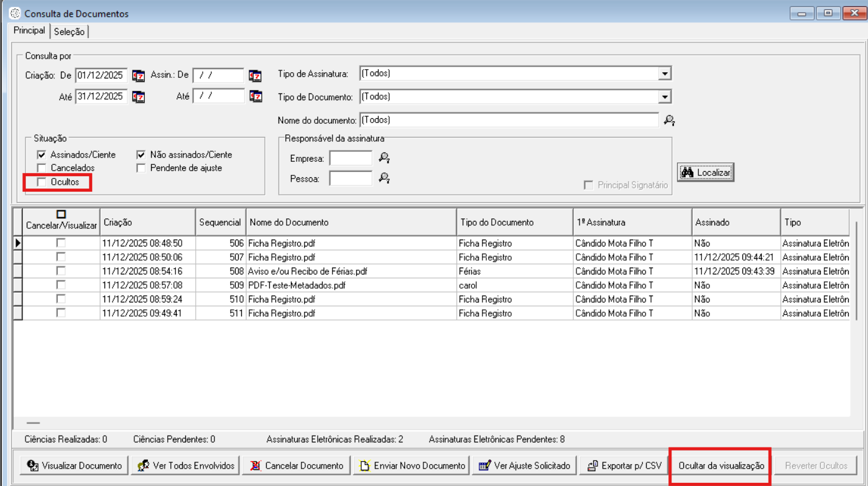Open calendar picker for Criação De date
The width and height of the screenshot is (868, 486).
tap(138, 76)
